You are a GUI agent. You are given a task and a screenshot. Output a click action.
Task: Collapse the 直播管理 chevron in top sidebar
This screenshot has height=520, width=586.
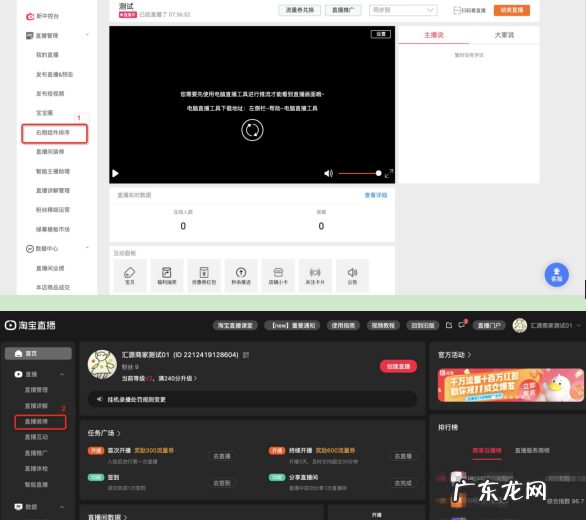point(87,35)
